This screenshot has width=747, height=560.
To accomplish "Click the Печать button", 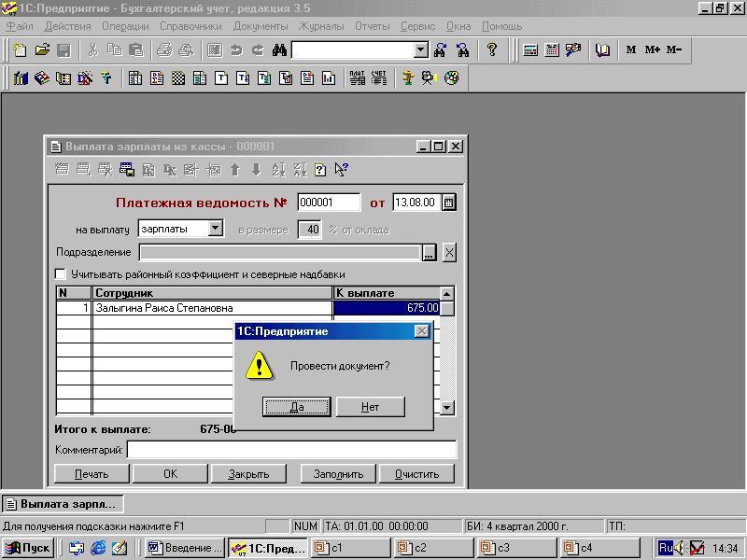I will pos(92,474).
